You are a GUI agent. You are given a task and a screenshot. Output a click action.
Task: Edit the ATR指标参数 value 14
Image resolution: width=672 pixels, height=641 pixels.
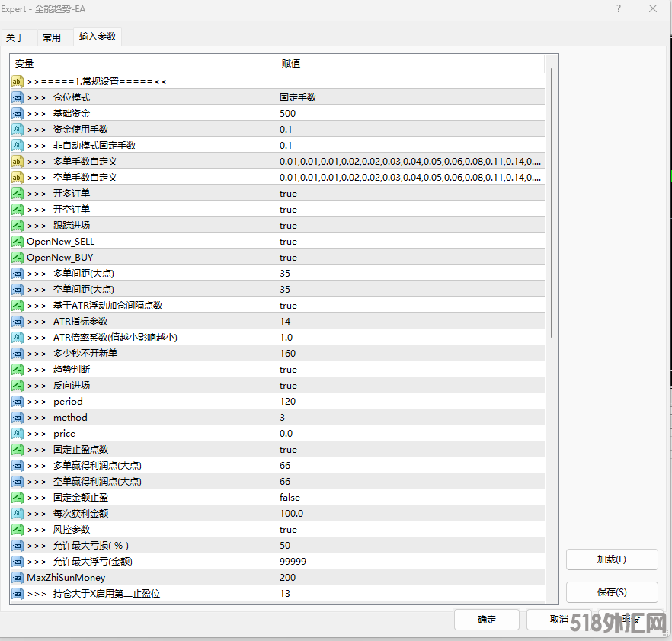point(411,321)
